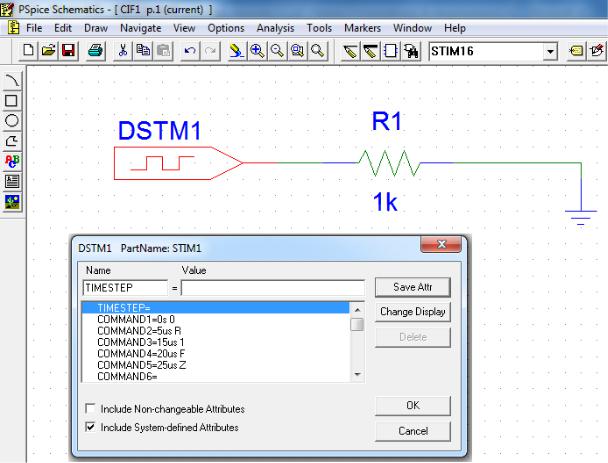
Task: Click the Change Display button
Action: pyautogui.click(x=413, y=312)
